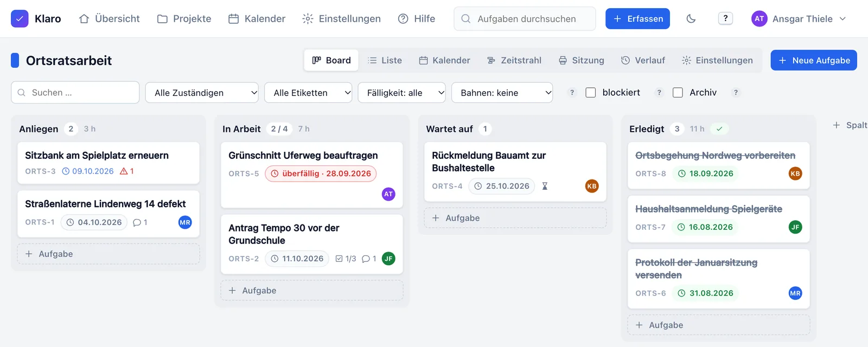Image resolution: width=868 pixels, height=347 pixels.
Task: Open keyboard shortcuts question-mark button in header
Action: point(725,18)
